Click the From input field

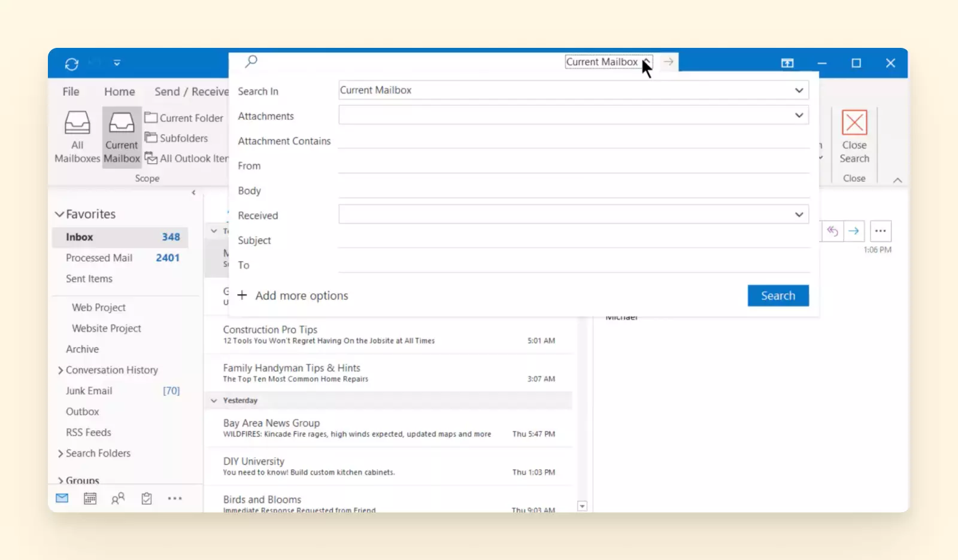click(x=574, y=165)
